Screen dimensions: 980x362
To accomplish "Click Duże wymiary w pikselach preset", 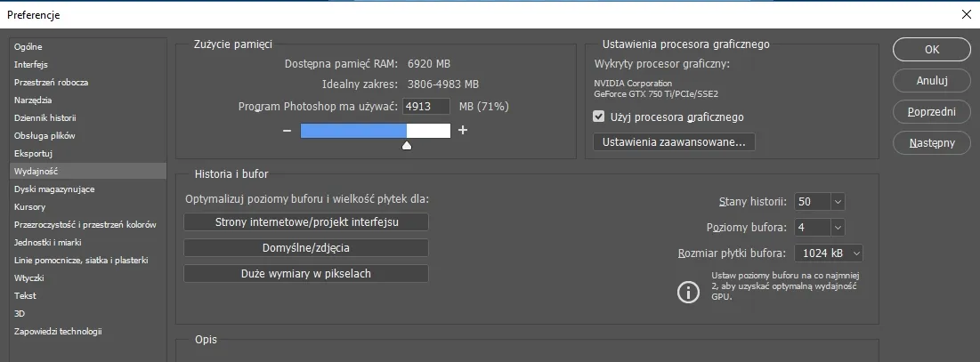I will [305, 273].
